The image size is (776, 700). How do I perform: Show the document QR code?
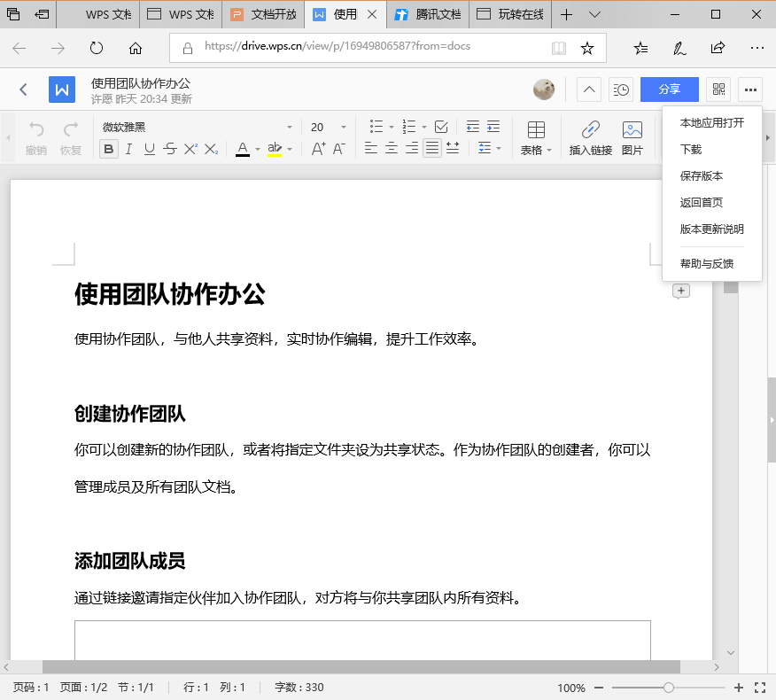[x=718, y=89]
